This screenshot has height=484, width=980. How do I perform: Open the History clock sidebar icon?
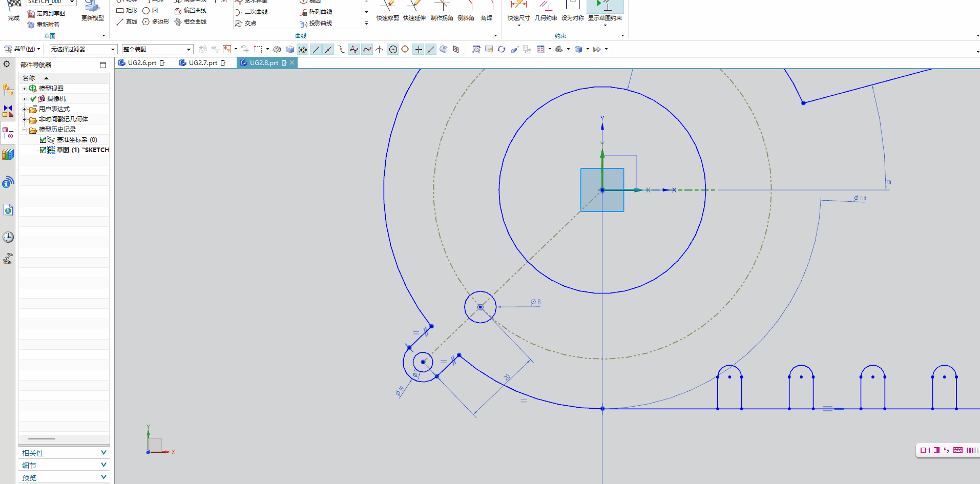coord(8,237)
